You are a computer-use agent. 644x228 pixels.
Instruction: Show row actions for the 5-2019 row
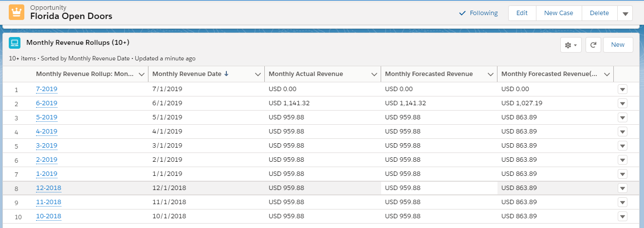click(623, 117)
